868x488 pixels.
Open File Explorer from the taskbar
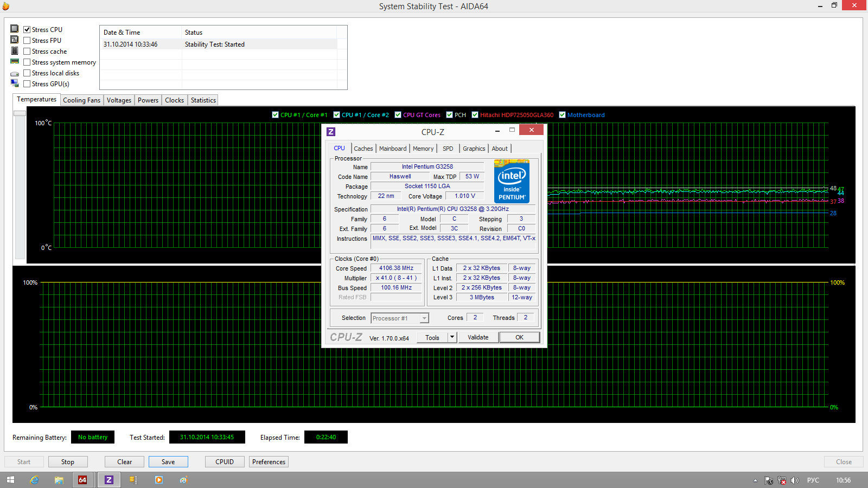(59, 480)
